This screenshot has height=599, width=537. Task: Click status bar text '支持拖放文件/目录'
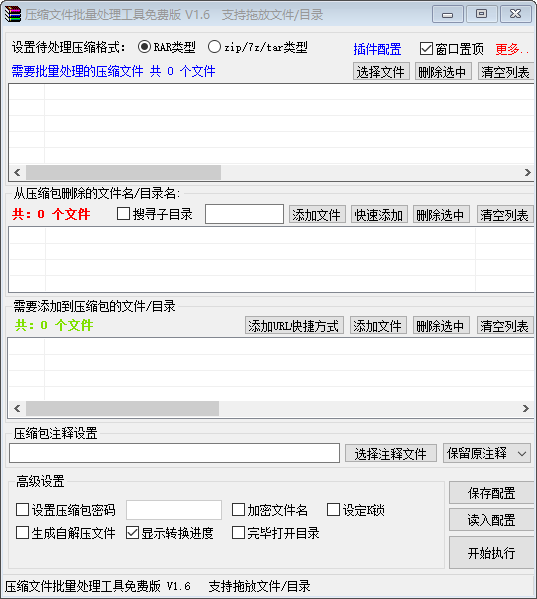pos(259,586)
